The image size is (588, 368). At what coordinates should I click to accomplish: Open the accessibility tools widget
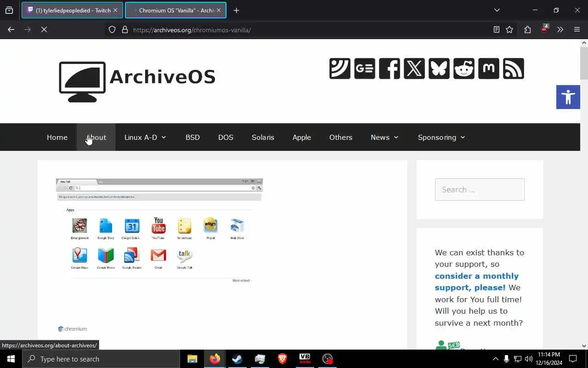(568, 97)
